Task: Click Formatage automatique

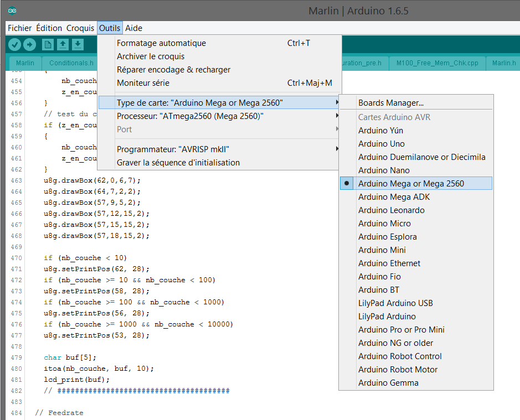Action: [161, 43]
